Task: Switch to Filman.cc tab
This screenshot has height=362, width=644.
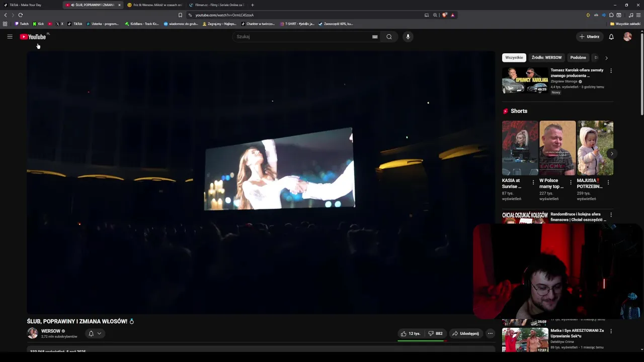Action: tap(216, 5)
